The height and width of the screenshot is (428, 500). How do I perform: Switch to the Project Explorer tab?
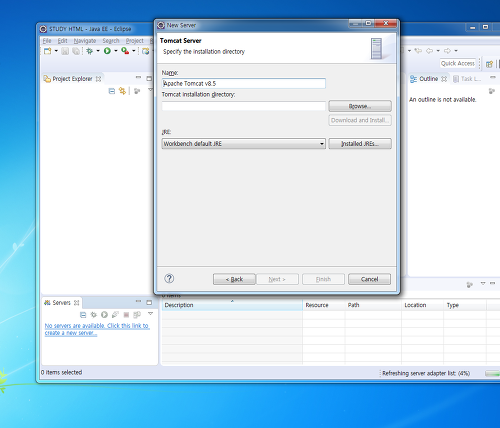coord(72,79)
